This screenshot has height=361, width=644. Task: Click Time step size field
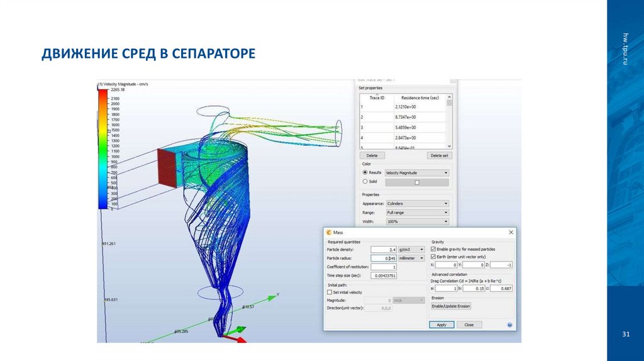[x=384, y=275]
